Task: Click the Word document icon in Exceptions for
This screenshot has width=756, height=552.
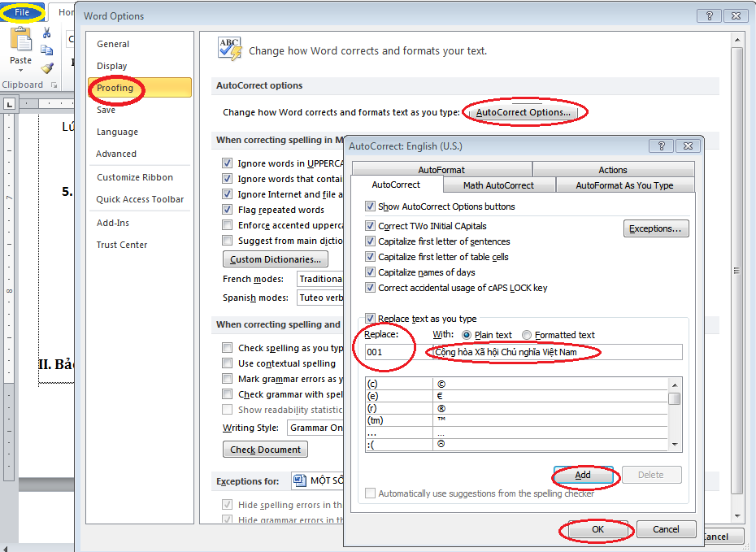Action: point(300,480)
